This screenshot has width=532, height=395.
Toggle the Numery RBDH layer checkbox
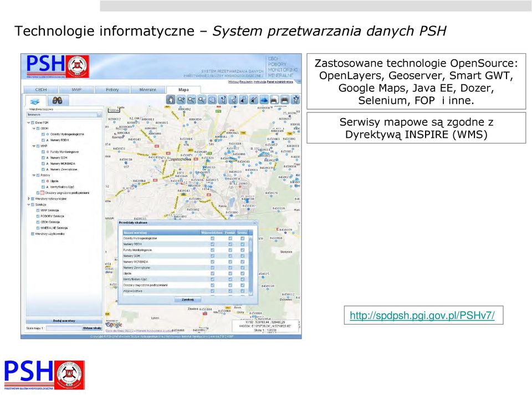pos(43,140)
